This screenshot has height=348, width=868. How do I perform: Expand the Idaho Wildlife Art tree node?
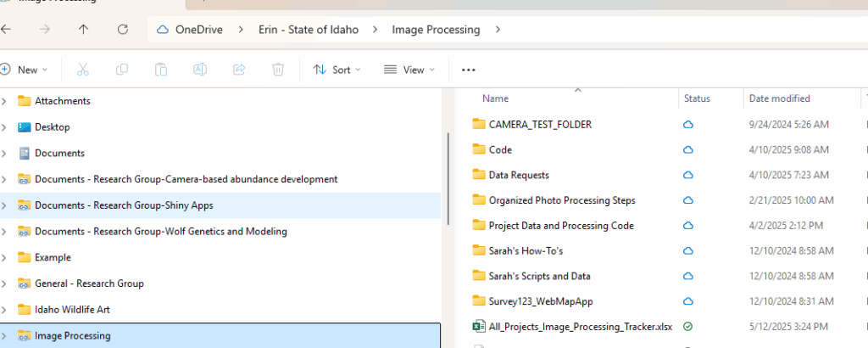coord(4,309)
